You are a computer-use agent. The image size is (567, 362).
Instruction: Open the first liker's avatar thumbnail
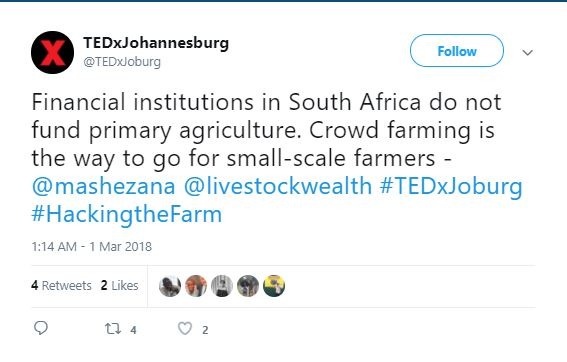(x=170, y=286)
